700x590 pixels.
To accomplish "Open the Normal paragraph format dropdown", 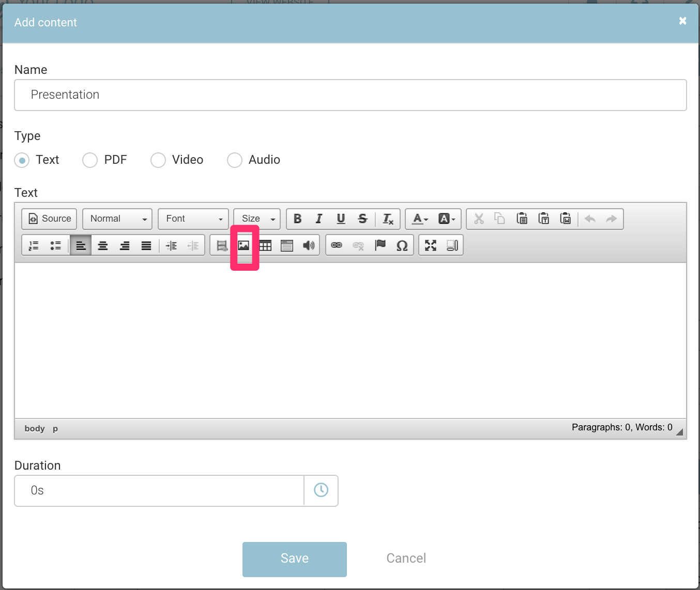I will (x=117, y=219).
